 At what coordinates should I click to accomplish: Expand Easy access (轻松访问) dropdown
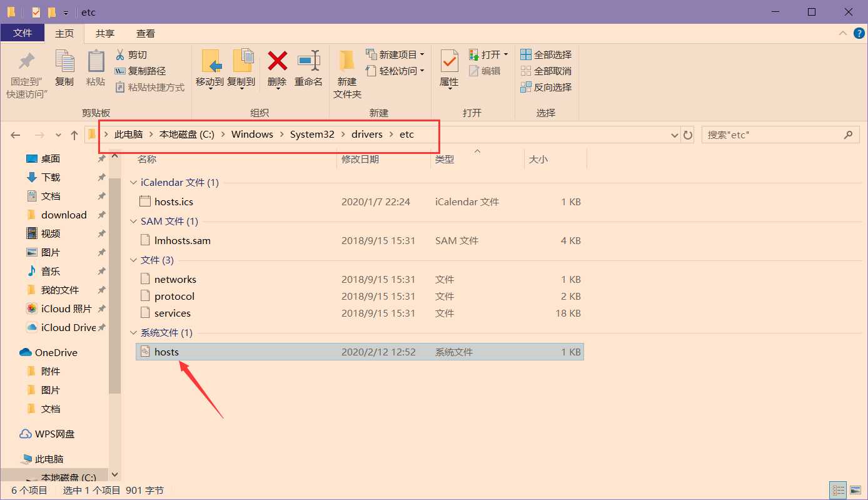pos(422,71)
